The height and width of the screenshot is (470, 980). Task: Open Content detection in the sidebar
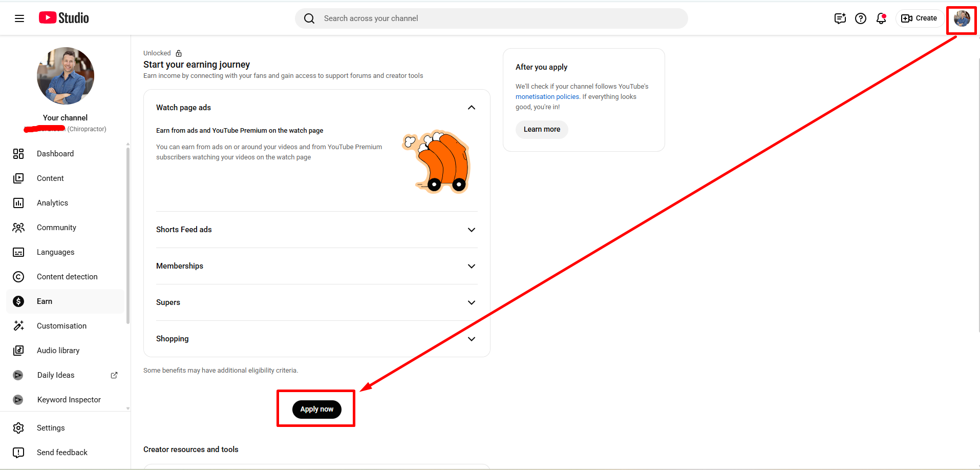pyautogui.click(x=67, y=277)
